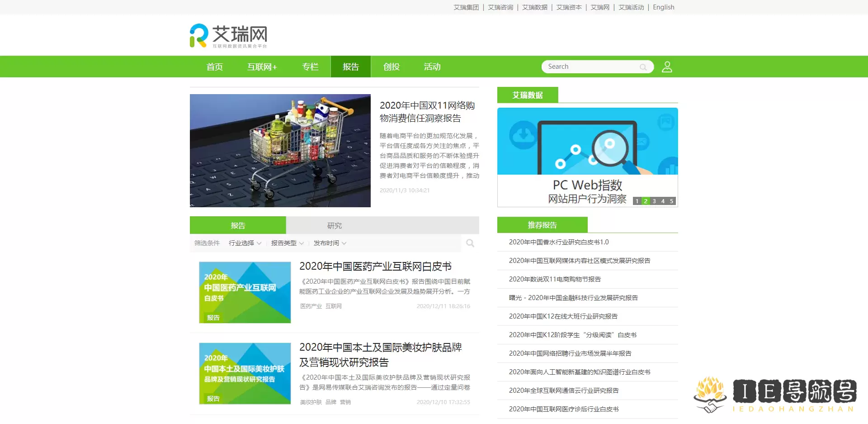Open the 医药产业互联网白皮书 report thumbnail
The height and width of the screenshot is (424, 868).
point(245,292)
